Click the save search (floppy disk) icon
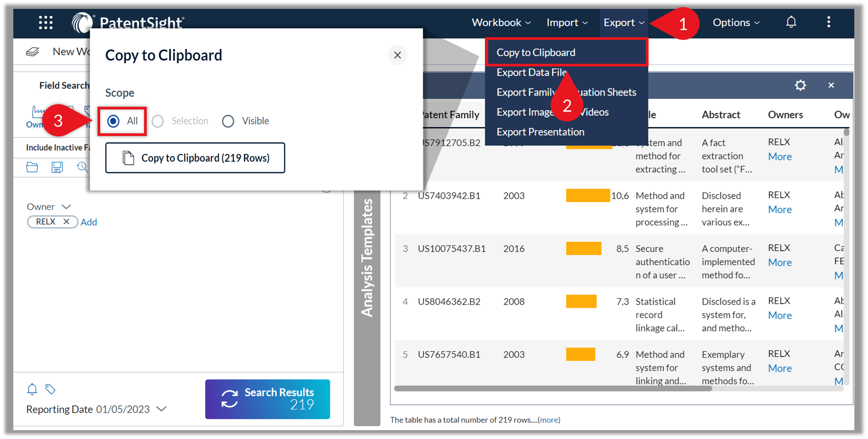 (x=57, y=167)
